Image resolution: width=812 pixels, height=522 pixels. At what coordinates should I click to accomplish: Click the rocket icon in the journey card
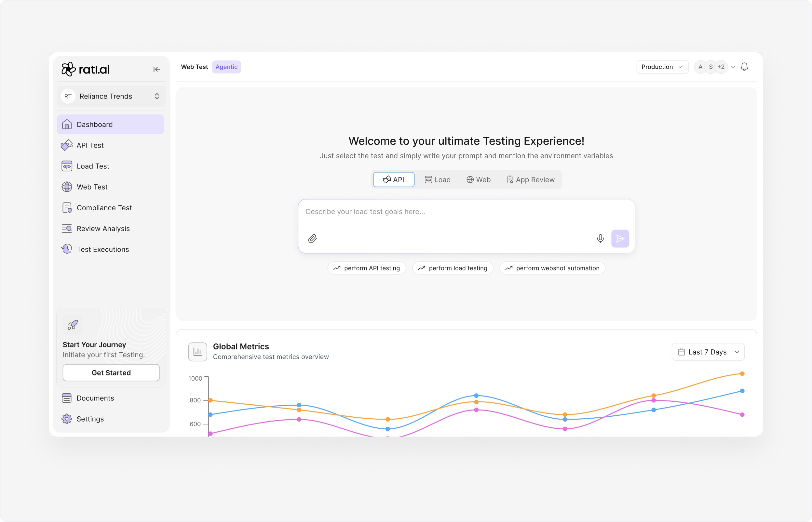(73, 325)
